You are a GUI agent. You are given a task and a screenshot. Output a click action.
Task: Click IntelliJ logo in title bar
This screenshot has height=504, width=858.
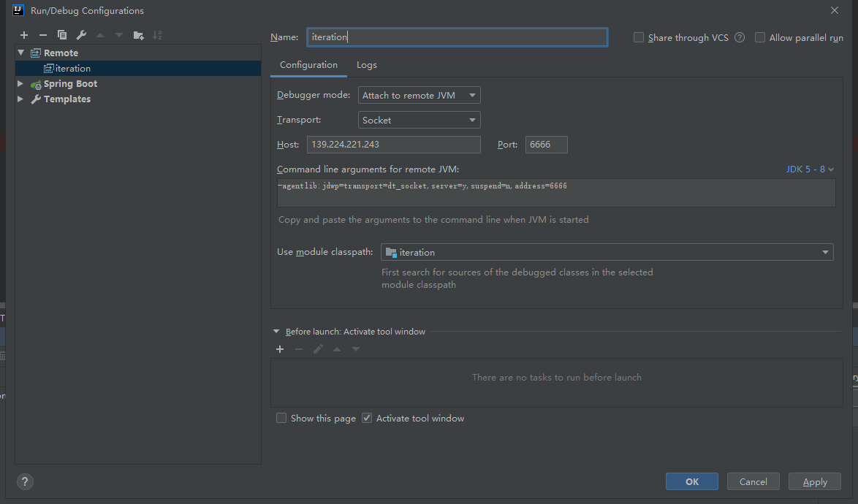tap(18, 10)
